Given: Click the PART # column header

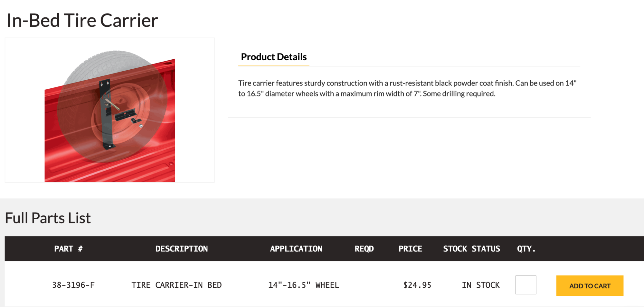Looking at the screenshot, I should point(68,249).
